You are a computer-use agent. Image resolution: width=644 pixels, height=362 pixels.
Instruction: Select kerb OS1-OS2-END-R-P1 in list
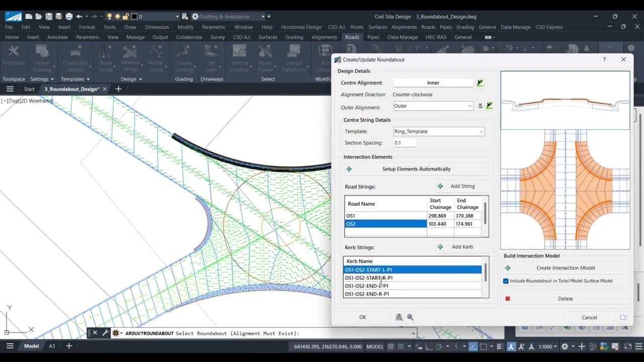point(413,294)
